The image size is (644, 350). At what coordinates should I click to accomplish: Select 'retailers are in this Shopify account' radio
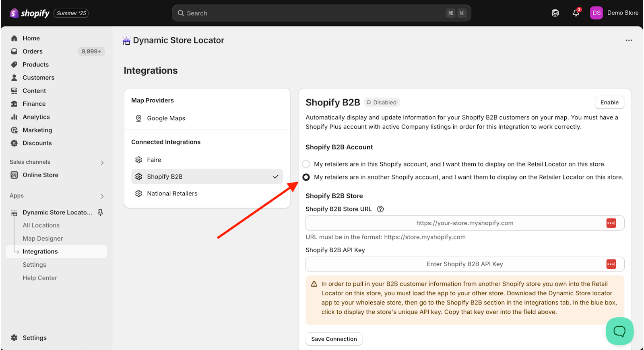[306, 164]
